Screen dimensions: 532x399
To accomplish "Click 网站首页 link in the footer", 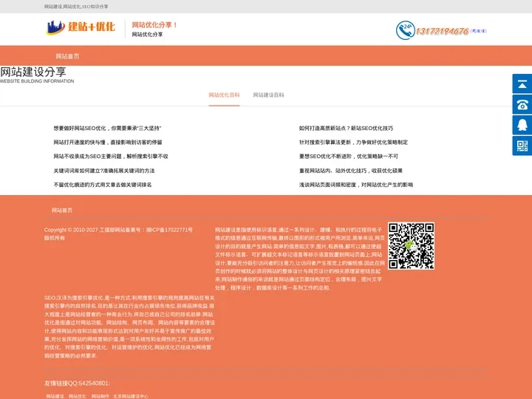I will [x=62, y=211].
